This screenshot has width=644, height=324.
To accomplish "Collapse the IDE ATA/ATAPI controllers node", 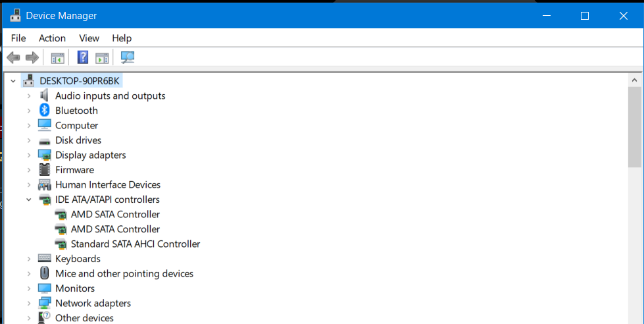I will coord(29,200).
